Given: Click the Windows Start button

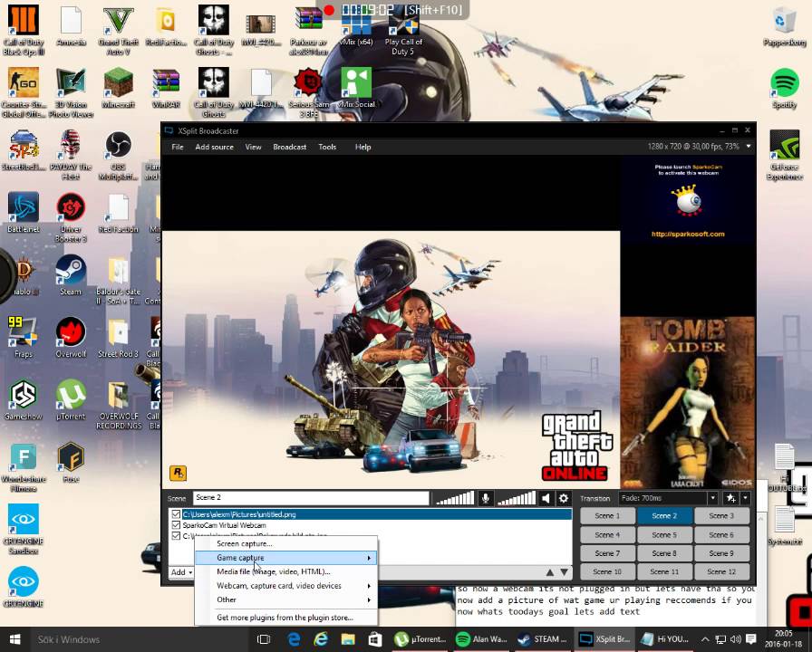Looking at the screenshot, I should pyautogui.click(x=14, y=639).
